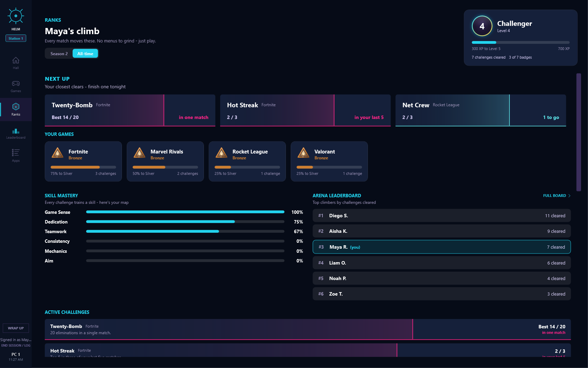Click the '3 of 7 badges' text
This screenshot has height=368, width=588.
click(x=520, y=57)
